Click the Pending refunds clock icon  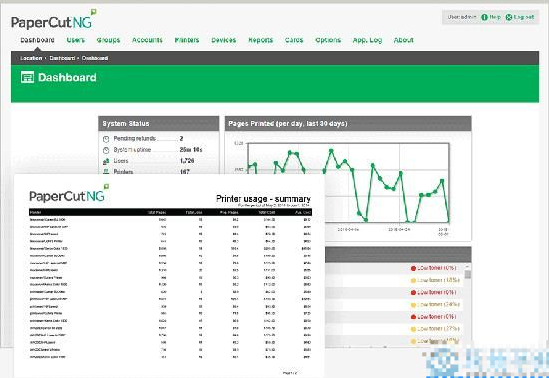[x=106, y=139]
